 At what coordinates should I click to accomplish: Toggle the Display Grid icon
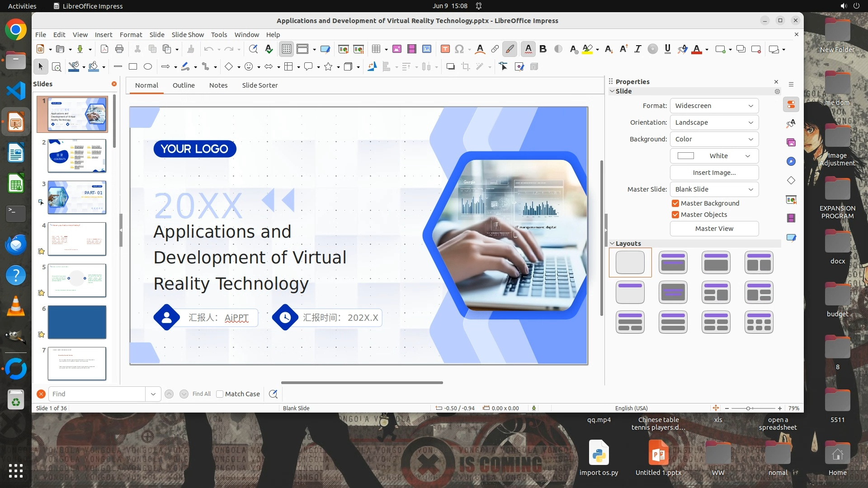(x=287, y=49)
